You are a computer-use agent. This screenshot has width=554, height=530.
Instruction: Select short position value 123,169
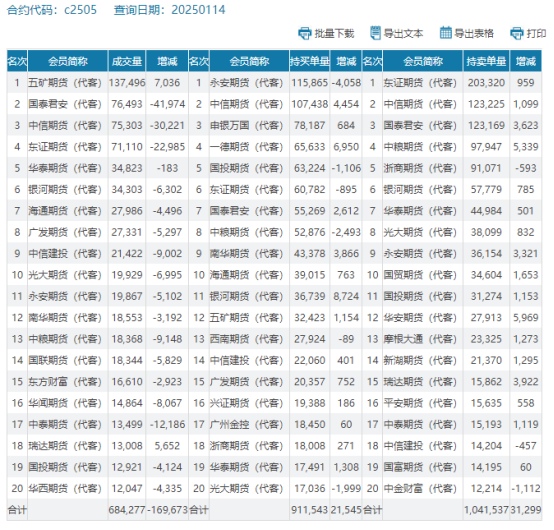(486, 125)
